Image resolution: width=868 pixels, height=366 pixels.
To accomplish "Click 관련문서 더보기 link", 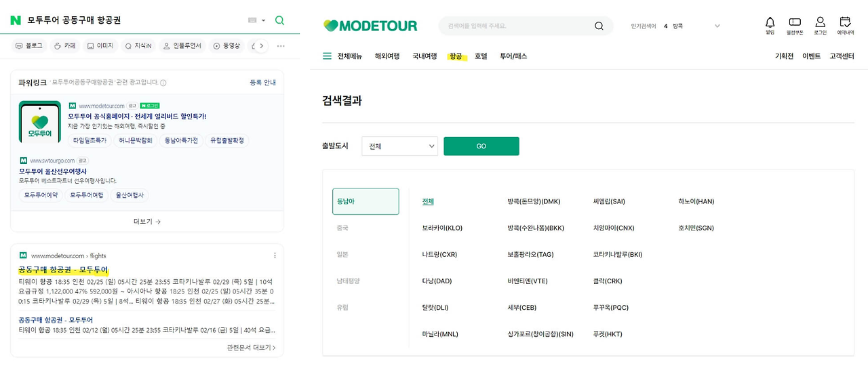I will click(251, 348).
